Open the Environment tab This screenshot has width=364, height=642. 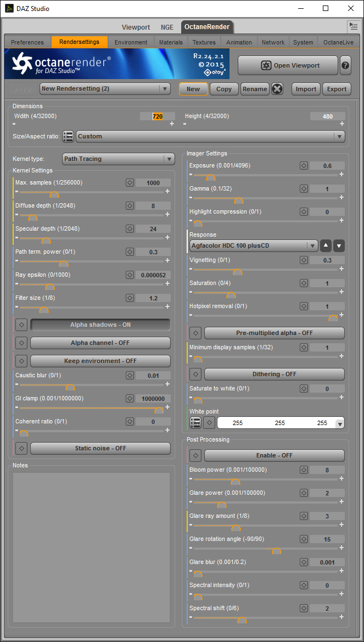point(131,42)
